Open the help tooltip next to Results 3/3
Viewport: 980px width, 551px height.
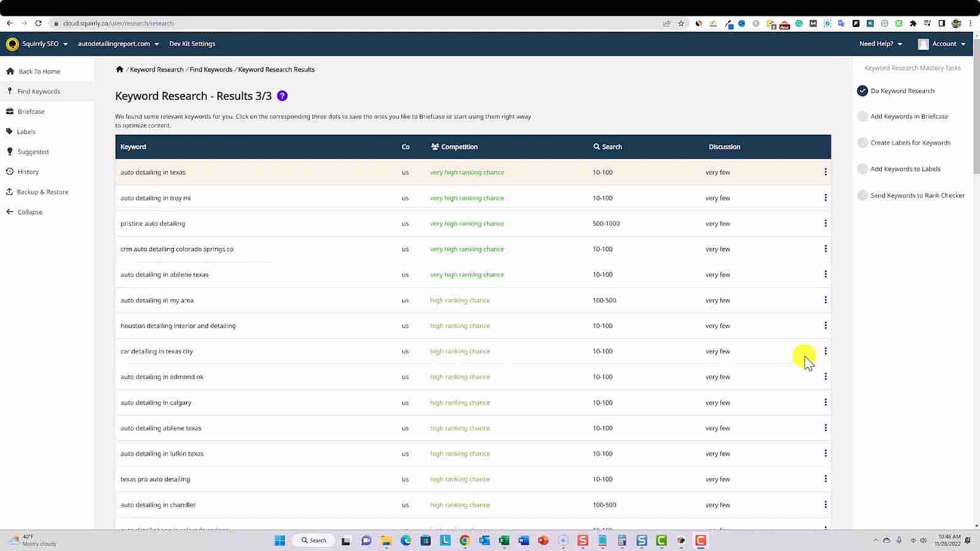pos(282,96)
